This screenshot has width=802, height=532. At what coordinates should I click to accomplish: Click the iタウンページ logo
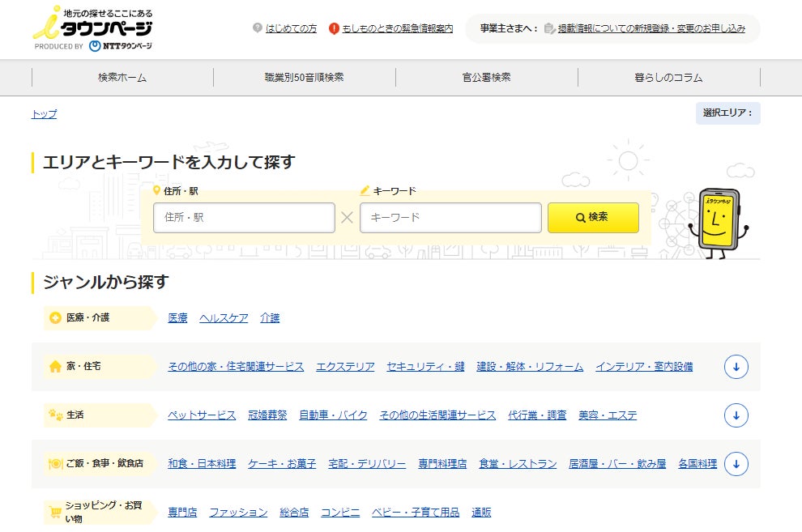point(92,28)
